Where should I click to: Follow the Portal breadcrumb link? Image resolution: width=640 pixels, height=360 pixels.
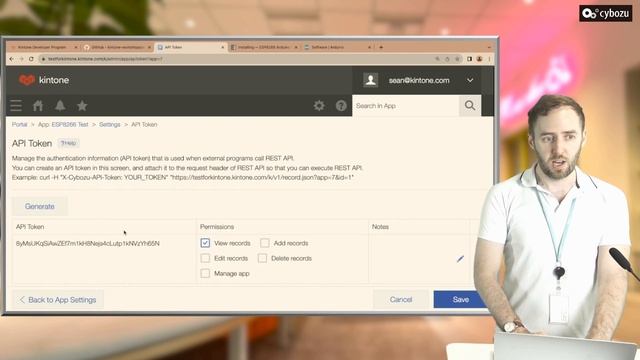19,124
